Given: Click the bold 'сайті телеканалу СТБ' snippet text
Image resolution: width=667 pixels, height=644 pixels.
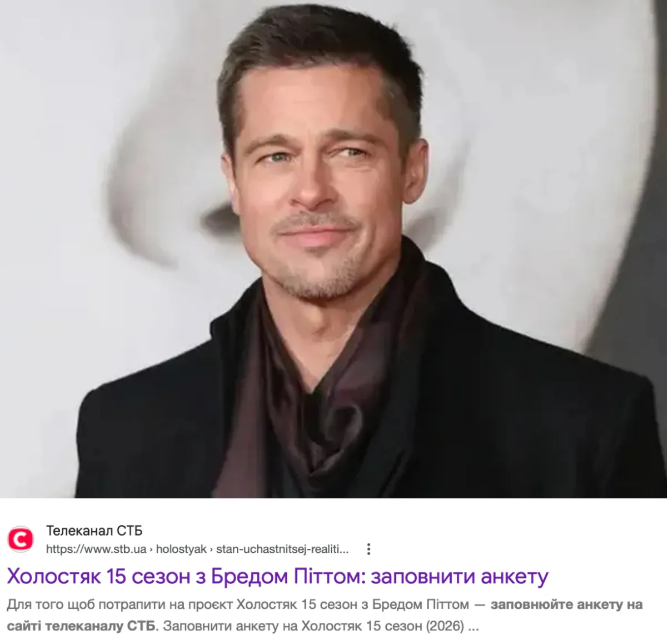Looking at the screenshot, I should [81, 626].
